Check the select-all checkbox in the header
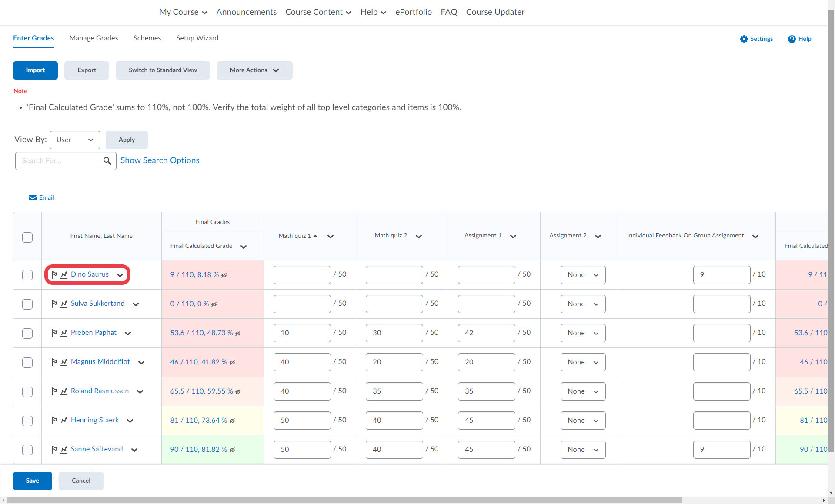This screenshot has height=504, width=835. pyautogui.click(x=27, y=237)
